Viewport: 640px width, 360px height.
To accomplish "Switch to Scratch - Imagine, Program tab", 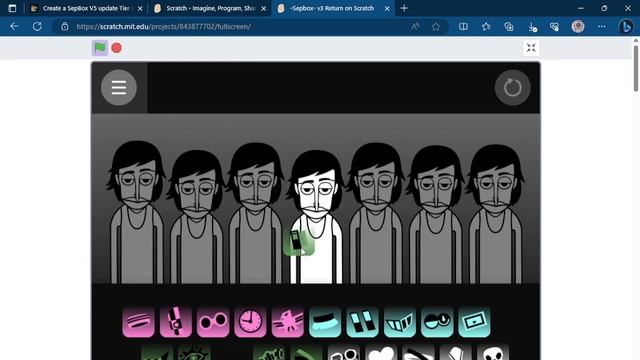I will [x=210, y=8].
